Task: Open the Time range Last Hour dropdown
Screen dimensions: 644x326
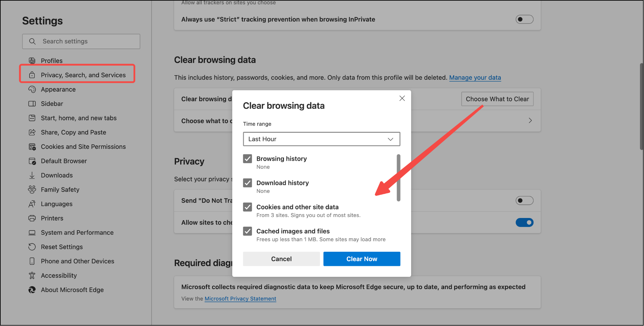Action: [321, 139]
